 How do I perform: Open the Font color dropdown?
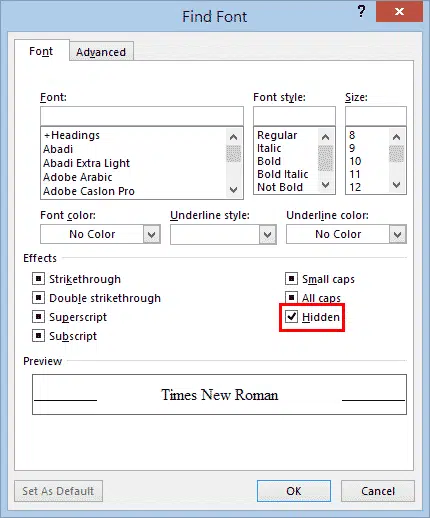click(152, 234)
